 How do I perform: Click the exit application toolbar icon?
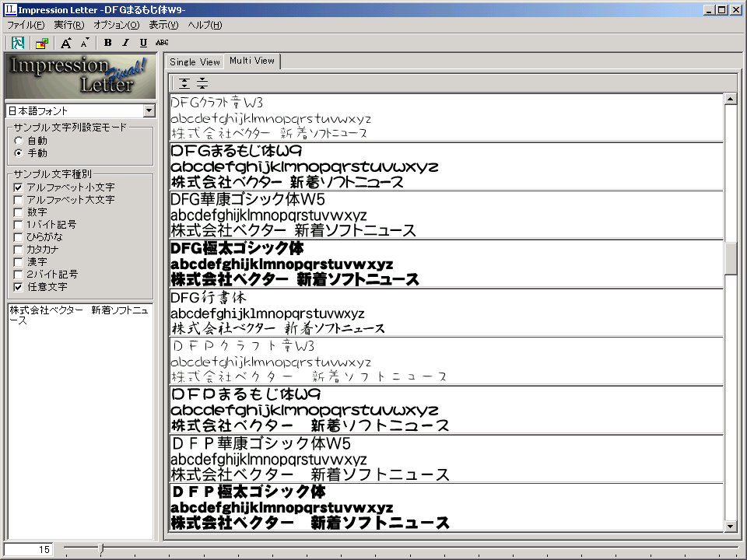(18, 43)
